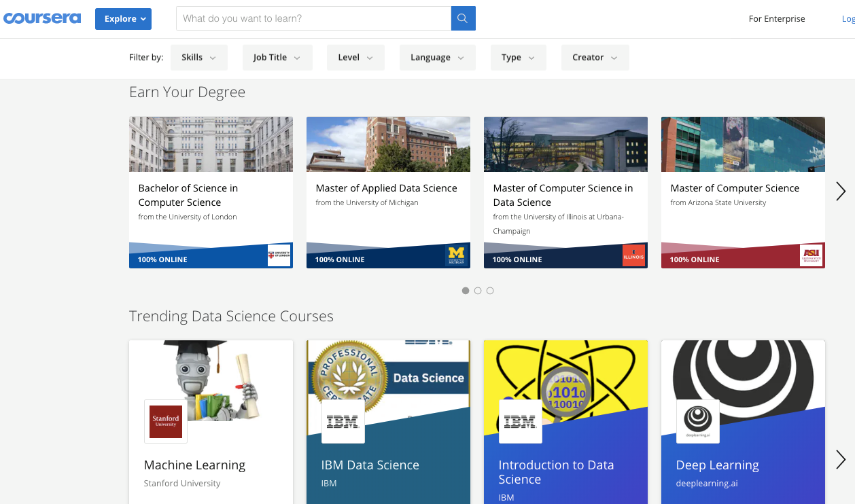Click University of Illinois campus photo
Viewport: 855px width, 504px height.
565,144
